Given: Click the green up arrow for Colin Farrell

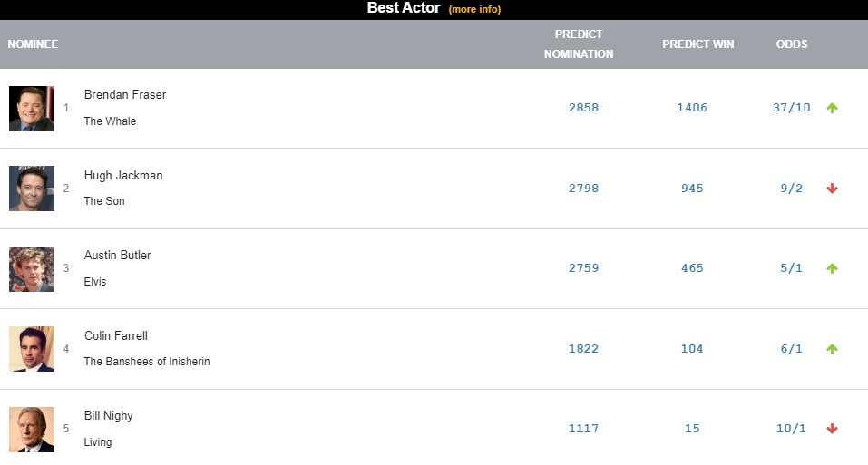Looking at the screenshot, I should click(x=832, y=349).
